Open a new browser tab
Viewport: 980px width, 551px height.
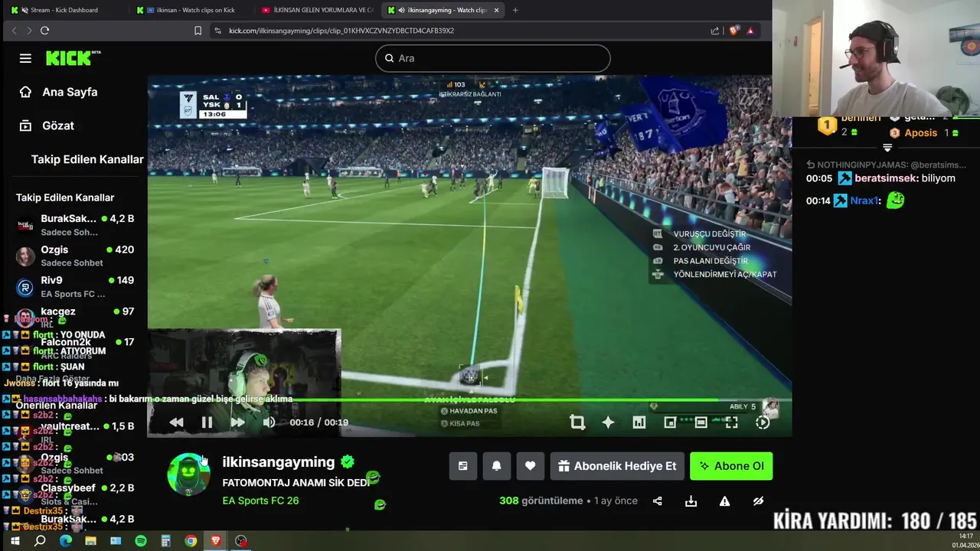click(x=515, y=10)
